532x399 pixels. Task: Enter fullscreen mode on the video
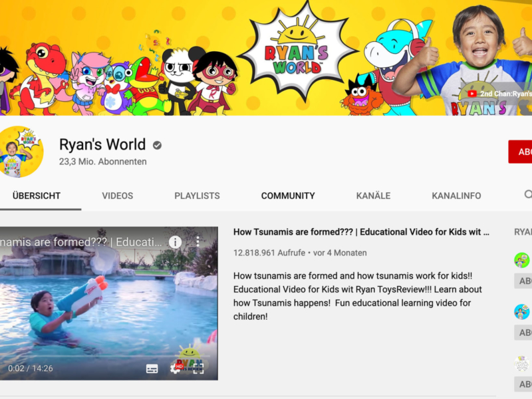click(198, 368)
